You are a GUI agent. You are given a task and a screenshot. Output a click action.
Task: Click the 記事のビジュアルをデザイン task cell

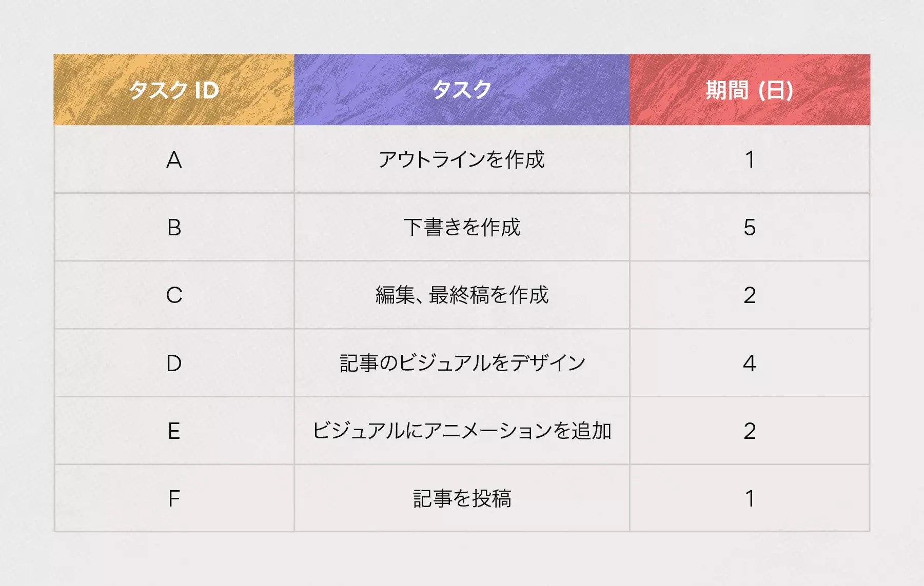(462, 363)
